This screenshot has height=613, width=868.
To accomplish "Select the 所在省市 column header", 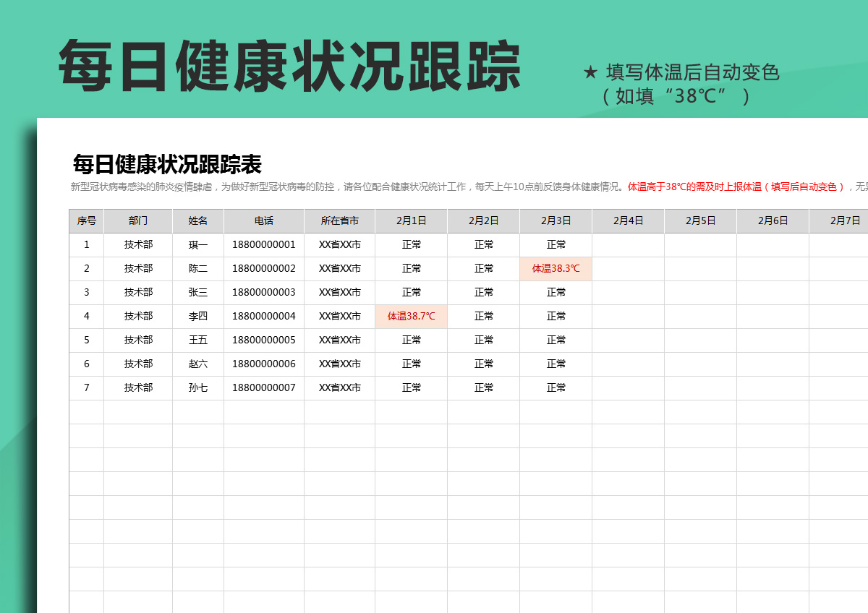I will pyautogui.click(x=339, y=220).
